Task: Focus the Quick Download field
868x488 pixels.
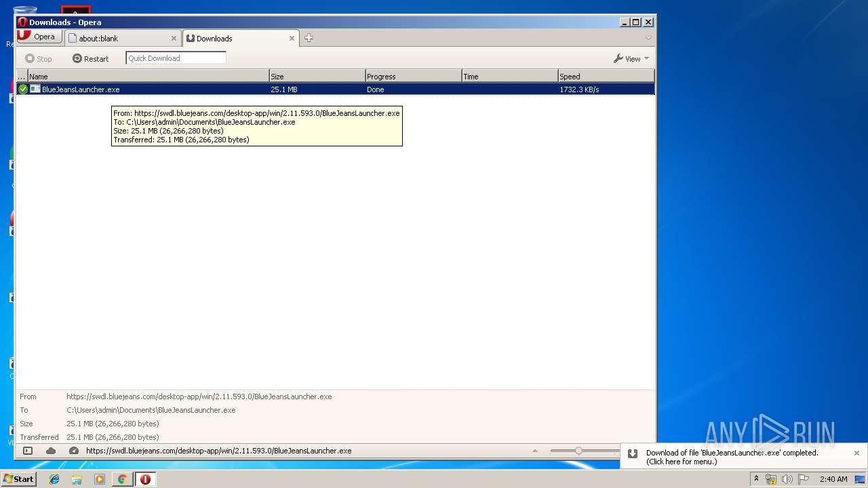Action: (x=176, y=58)
